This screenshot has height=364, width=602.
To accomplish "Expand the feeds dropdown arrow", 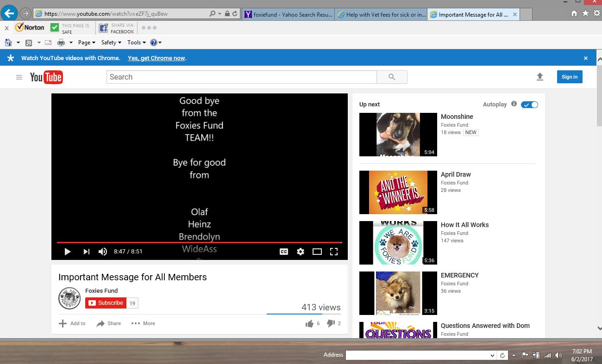I will [x=39, y=43].
